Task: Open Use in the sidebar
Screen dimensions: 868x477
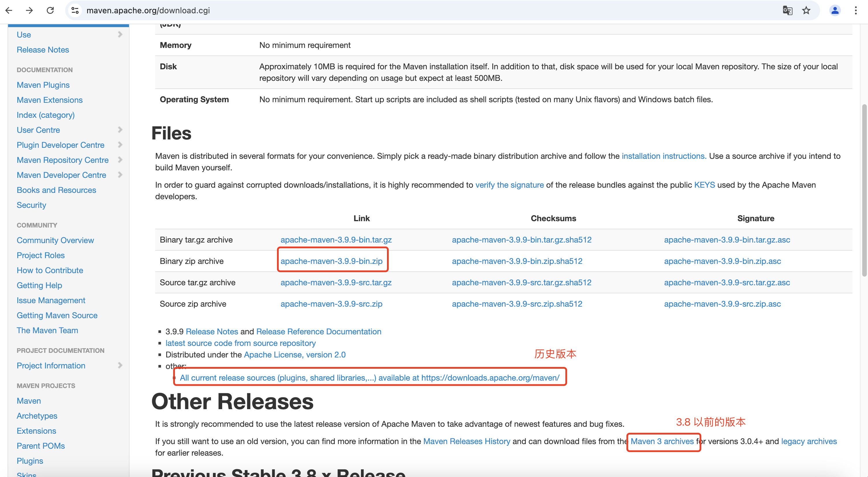Action: point(24,35)
